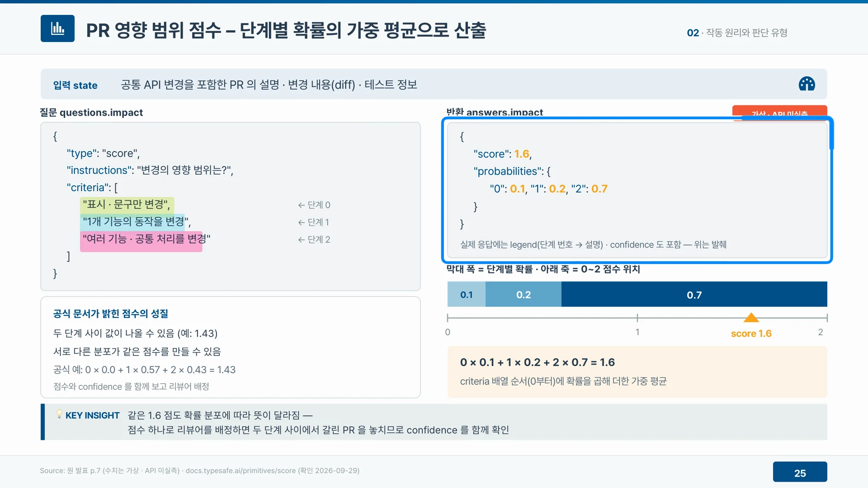The image size is (868, 488).
Task: Click the ← 단계 1 annotation
Action: (313, 222)
